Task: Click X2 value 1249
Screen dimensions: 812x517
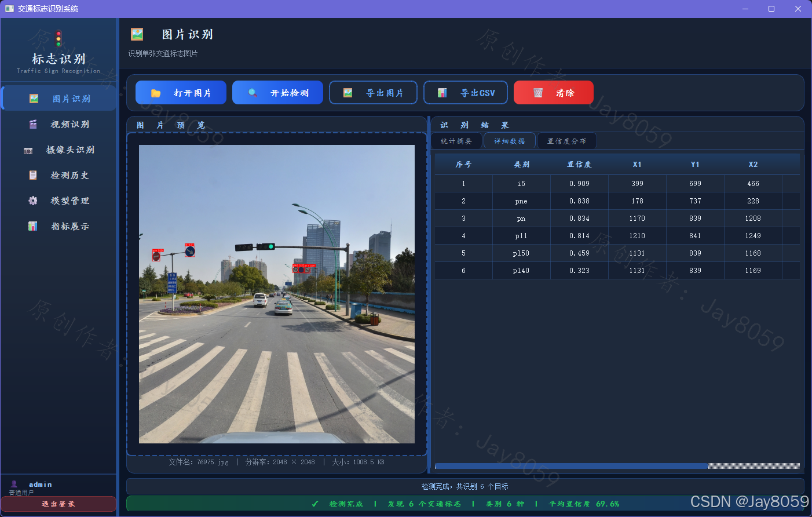Action: 753,236
